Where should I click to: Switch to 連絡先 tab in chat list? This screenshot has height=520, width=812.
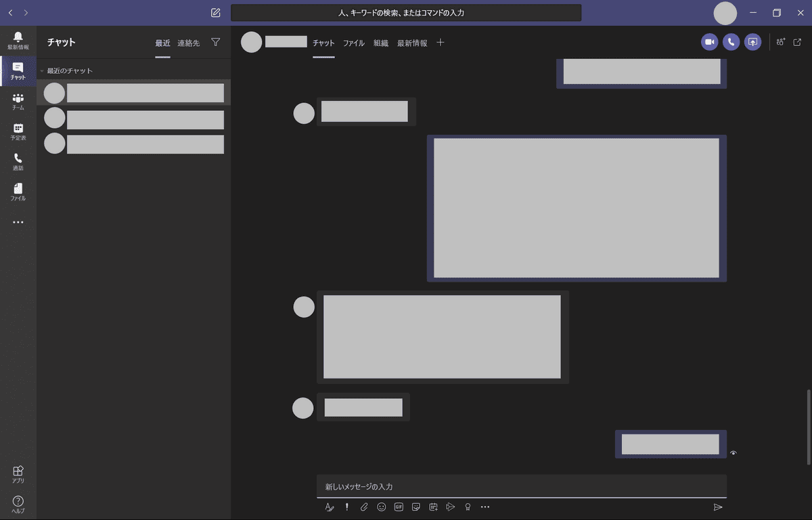tap(189, 43)
